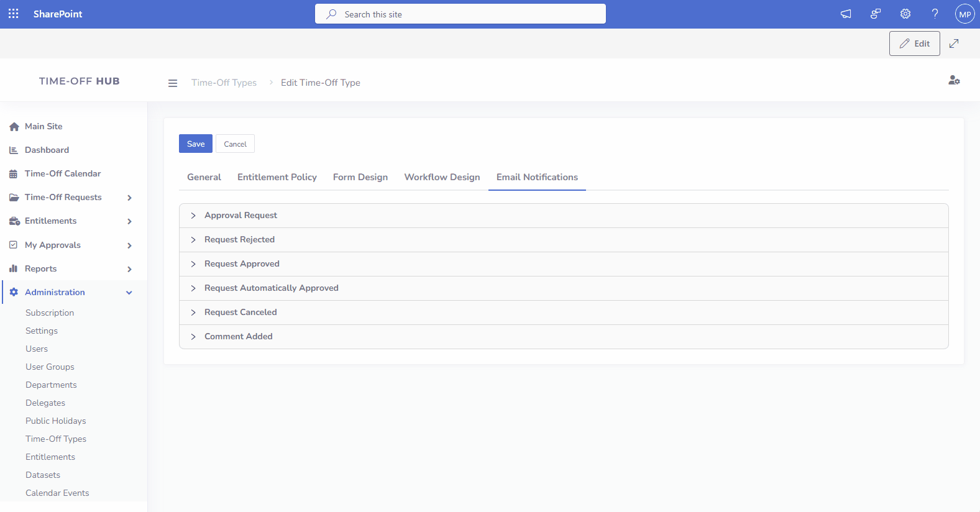The height and width of the screenshot is (512, 980).
Task: Collapse the Administration sidebar menu
Action: [x=129, y=293]
